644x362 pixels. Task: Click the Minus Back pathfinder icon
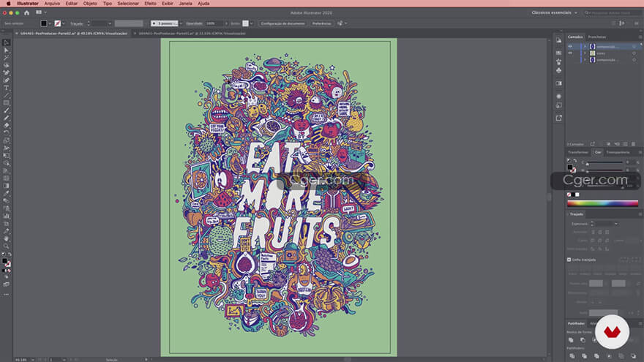pos(633,356)
